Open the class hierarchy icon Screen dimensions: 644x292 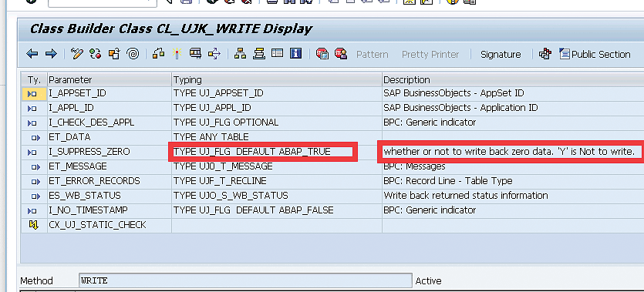240,54
